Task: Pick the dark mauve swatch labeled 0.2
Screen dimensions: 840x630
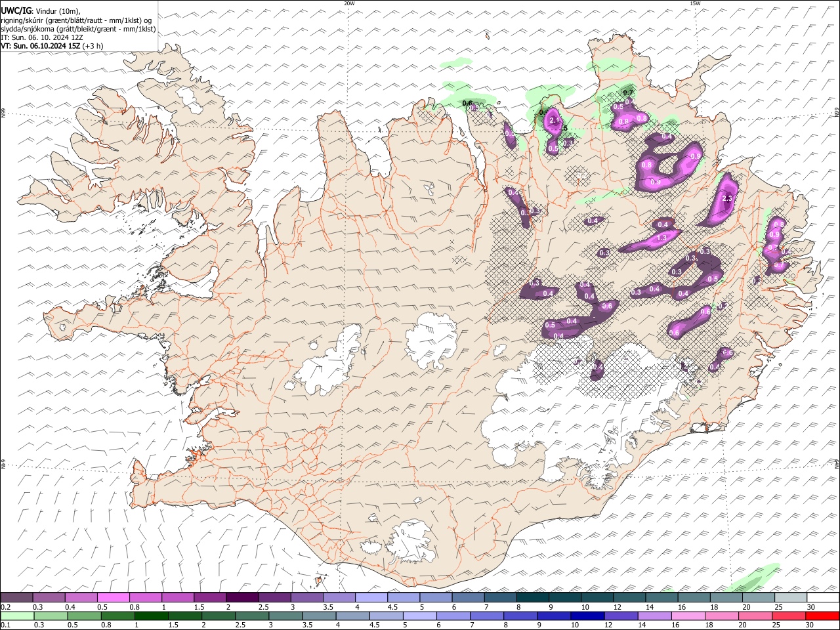Action: (16, 598)
